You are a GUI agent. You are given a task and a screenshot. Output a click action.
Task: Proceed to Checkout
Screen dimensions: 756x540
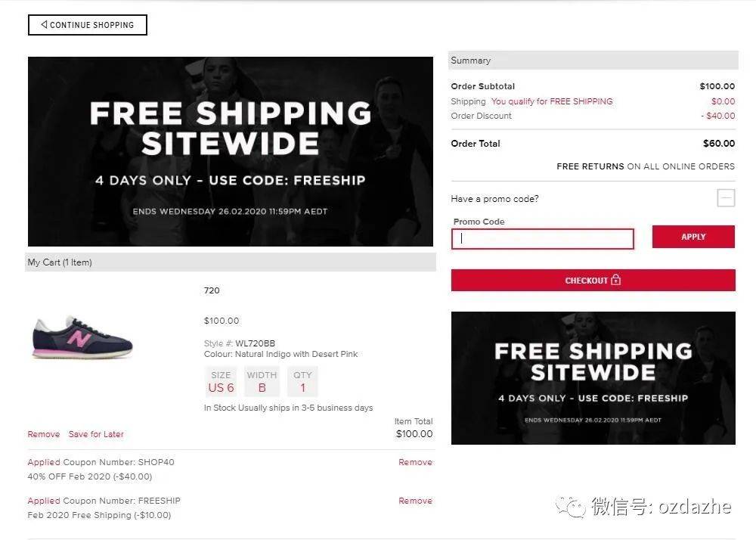(x=593, y=280)
